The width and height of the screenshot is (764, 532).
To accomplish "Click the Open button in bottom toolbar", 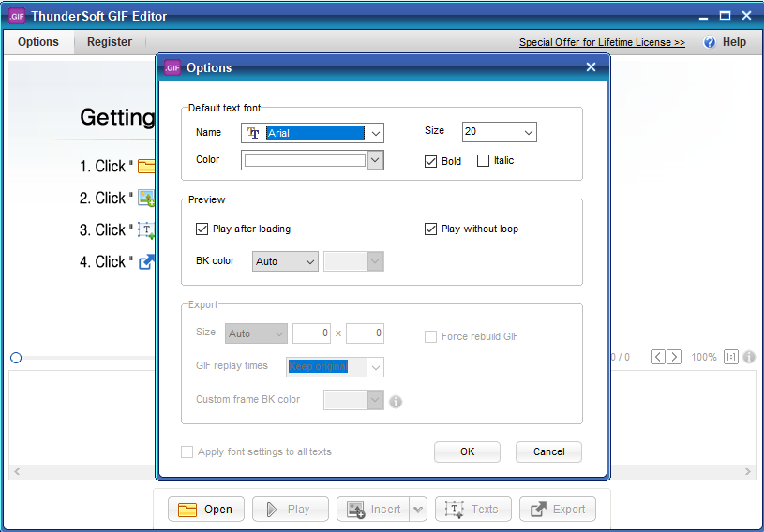I will (x=206, y=510).
